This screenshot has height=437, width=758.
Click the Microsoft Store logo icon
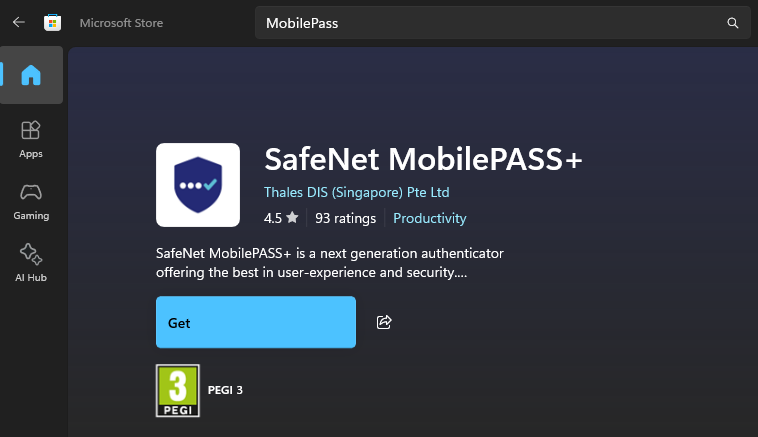pos(52,22)
